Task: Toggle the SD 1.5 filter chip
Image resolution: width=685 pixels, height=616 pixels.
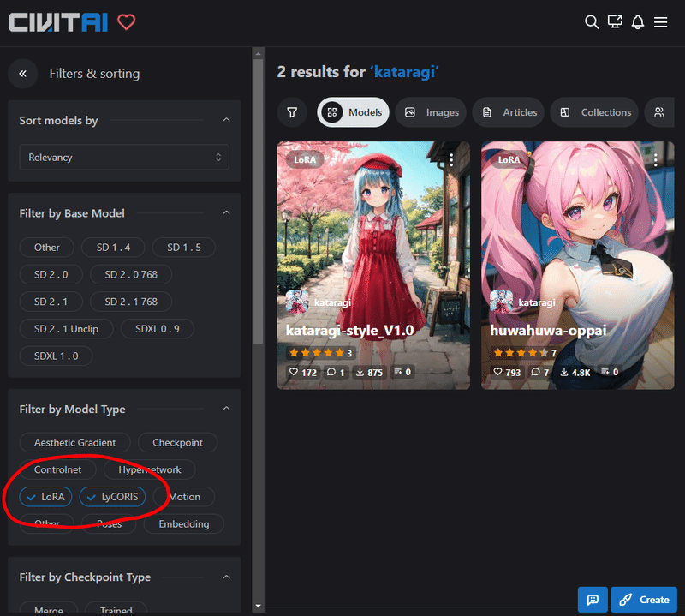Action: click(184, 248)
